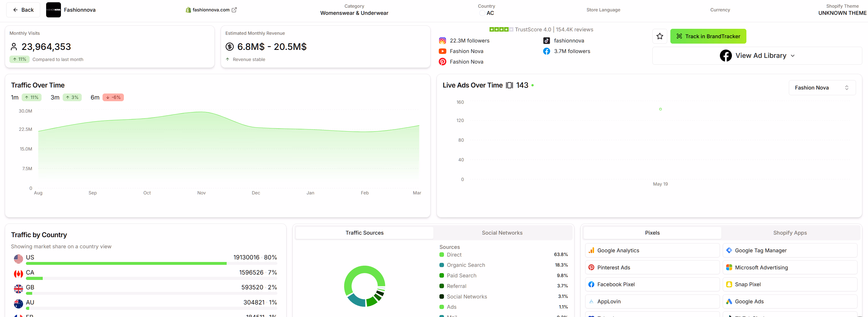This screenshot has height=317, width=868.
Task: Click the Facebook logo in View Ad Library
Action: (725, 56)
